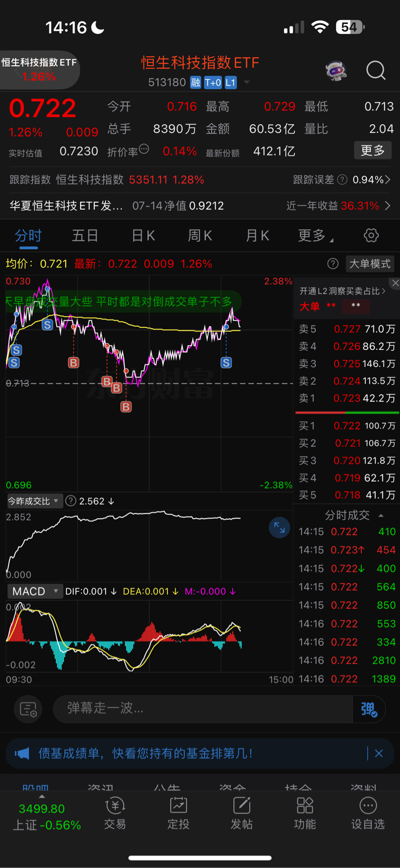The width and height of the screenshot is (400, 868).
Task: Tap the scrolling green danmaku comment
Action: pyautogui.click(x=123, y=301)
